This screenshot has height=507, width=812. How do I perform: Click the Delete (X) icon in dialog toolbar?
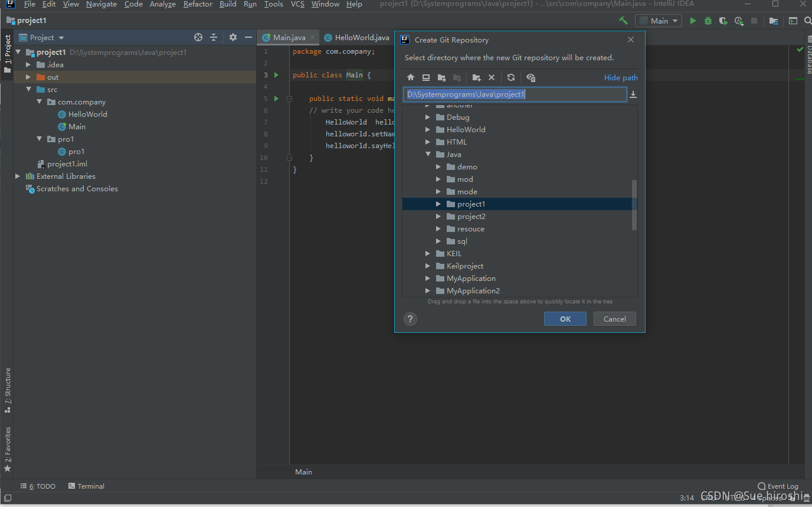click(492, 77)
